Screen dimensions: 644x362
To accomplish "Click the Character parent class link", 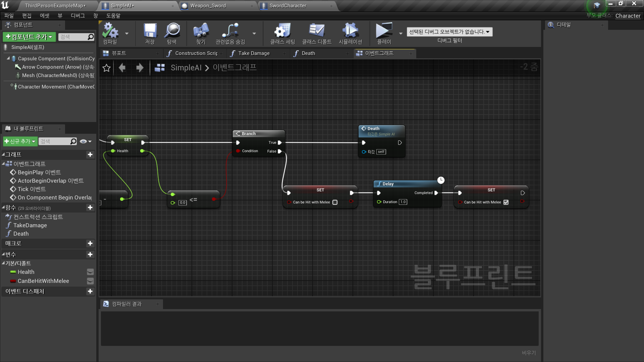I will click(x=628, y=16).
